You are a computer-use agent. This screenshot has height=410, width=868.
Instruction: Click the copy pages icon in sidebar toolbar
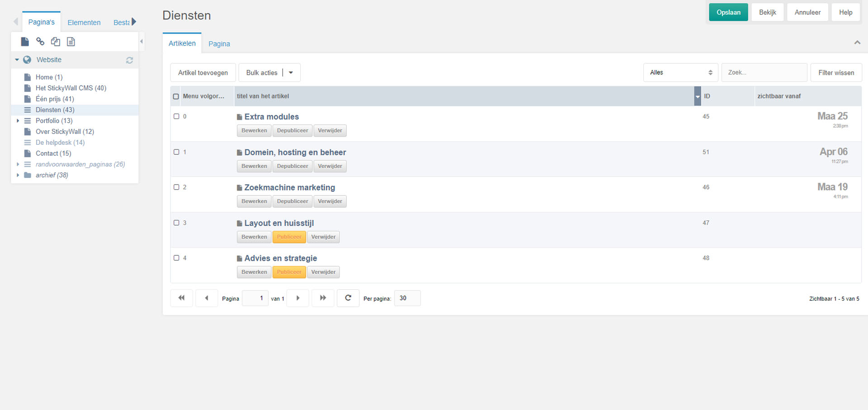coord(56,42)
